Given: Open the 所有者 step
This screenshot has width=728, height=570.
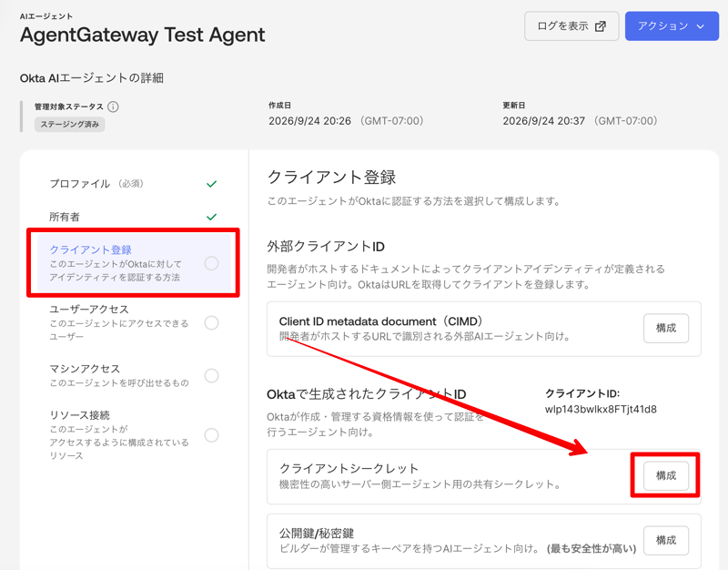Looking at the screenshot, I should click(133, 217).
